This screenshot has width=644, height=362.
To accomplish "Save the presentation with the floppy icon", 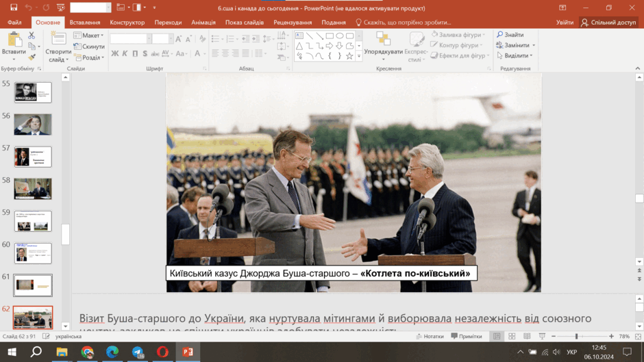I will pyautogui.click(x=14, y=8).
